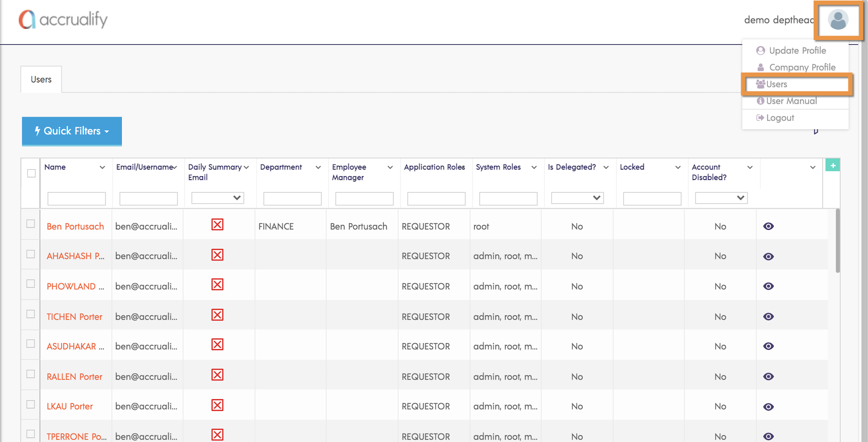
Task: Open the Daily Summary Email filter dropdown
Action: pos(217,198)
